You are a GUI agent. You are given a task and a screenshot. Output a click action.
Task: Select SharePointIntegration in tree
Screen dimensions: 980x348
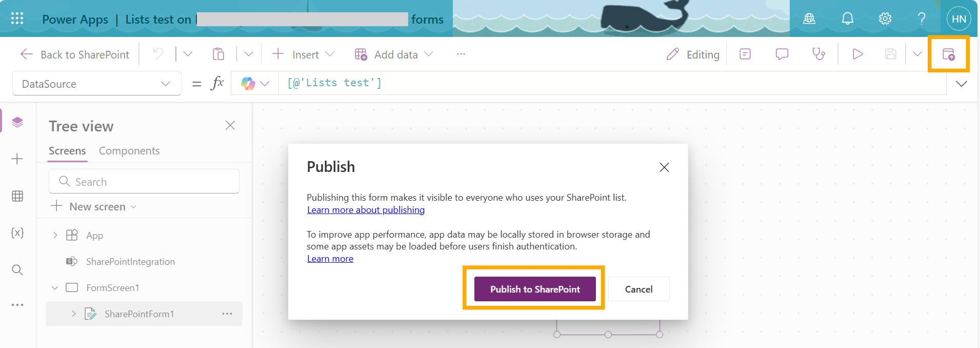point(130,262)
